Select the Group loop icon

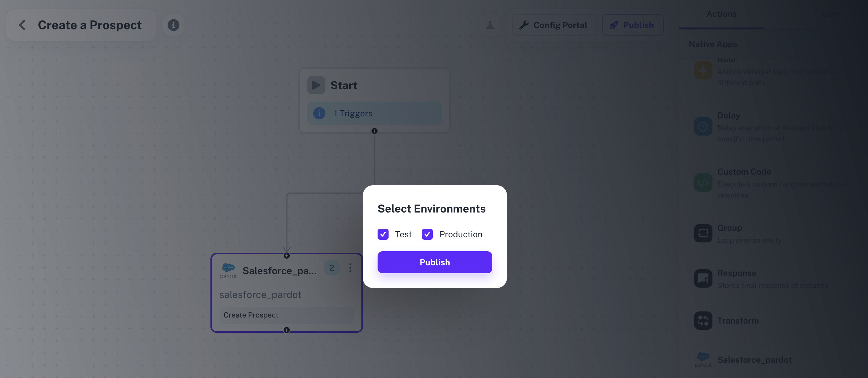pos(703,233)
